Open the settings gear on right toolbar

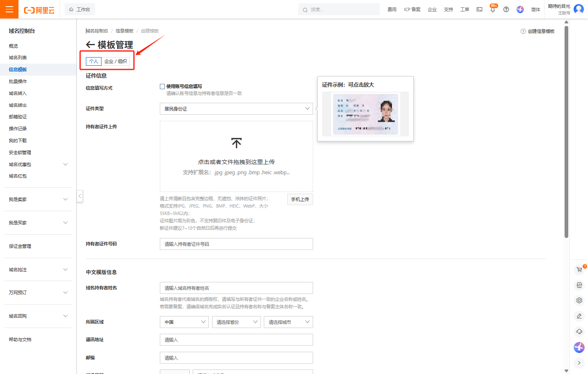point(579,300)
